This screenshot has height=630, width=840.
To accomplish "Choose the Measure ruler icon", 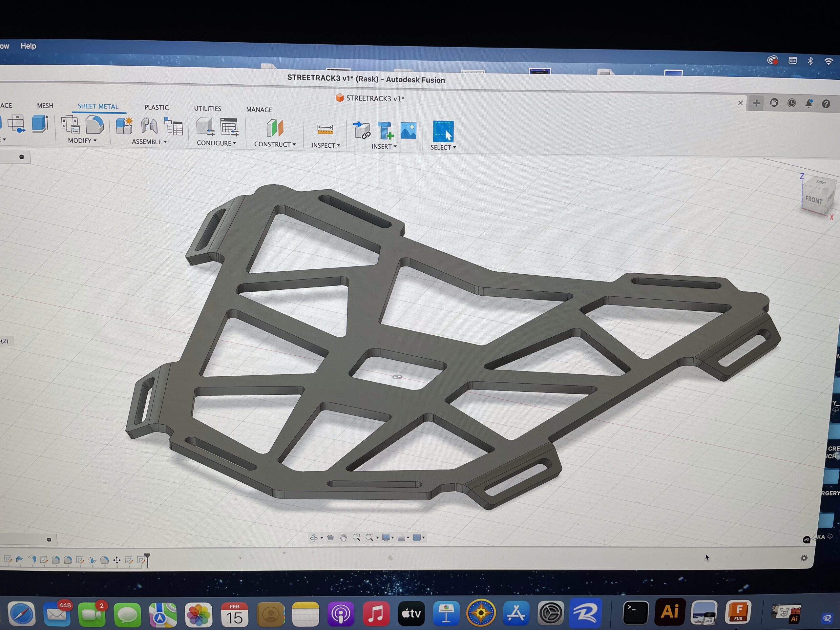I will click(325, 130).
